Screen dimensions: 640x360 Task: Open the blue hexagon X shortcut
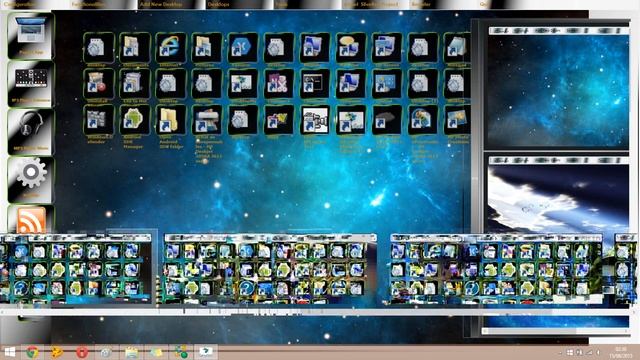(242, 48)
